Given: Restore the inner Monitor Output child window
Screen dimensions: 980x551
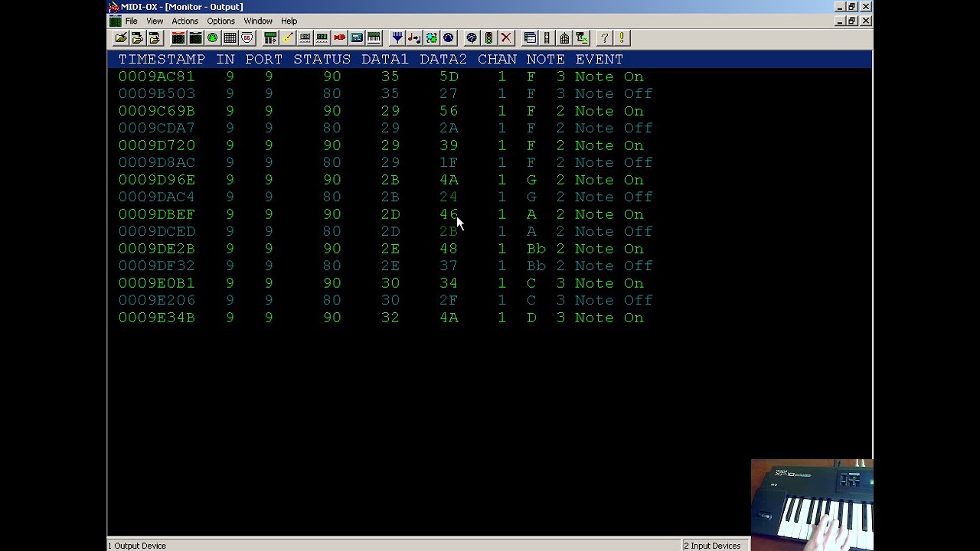Looking at the screenshot, I should coord(852,21).
